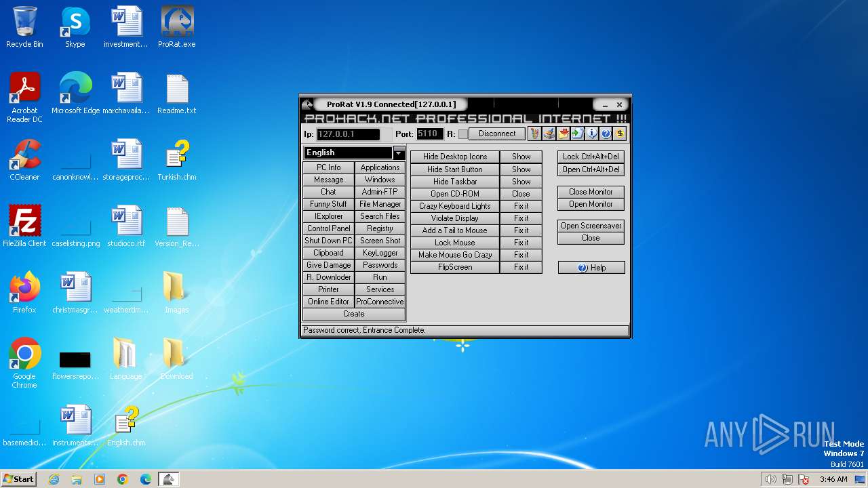Select the CCleaner desktop shortcut
Screen dimensions: 868x488
(x=24, y=161)
